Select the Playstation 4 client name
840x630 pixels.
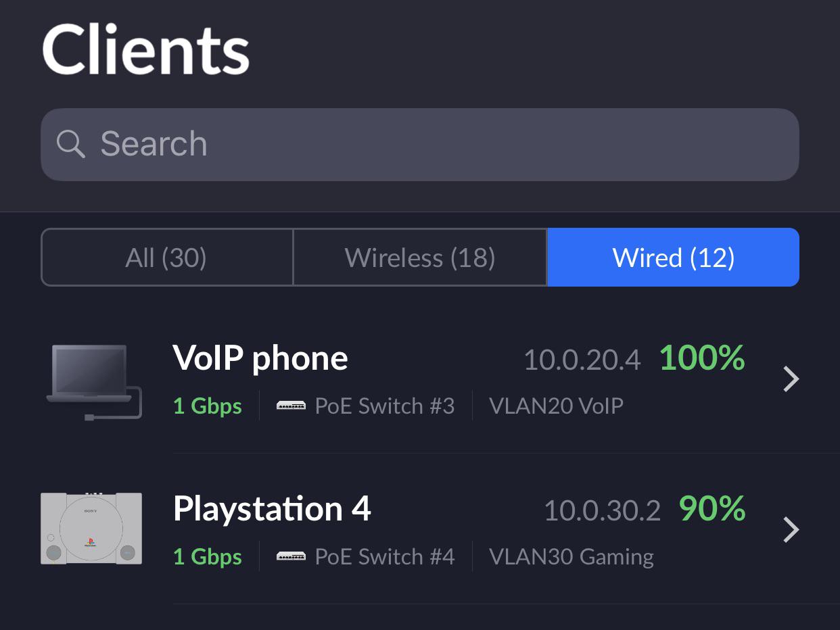point(272,508)
